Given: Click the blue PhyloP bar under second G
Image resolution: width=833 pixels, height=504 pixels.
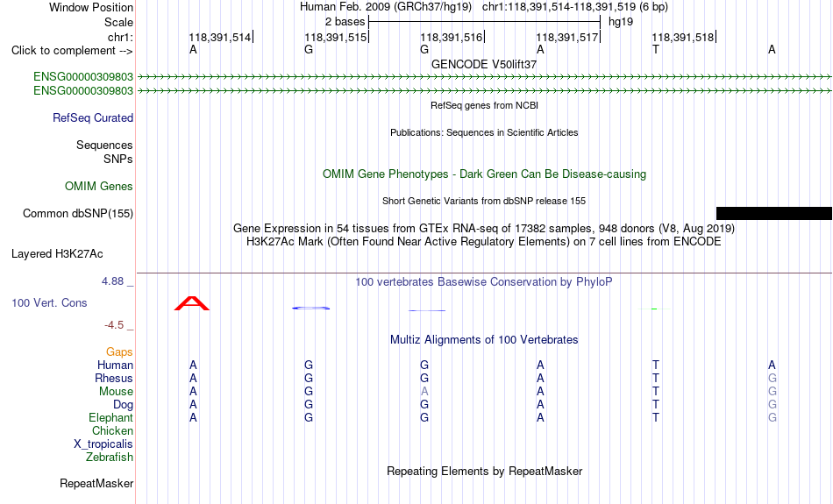Looking at the screenshot, I should pyautogui.click(x=427, y=310).
